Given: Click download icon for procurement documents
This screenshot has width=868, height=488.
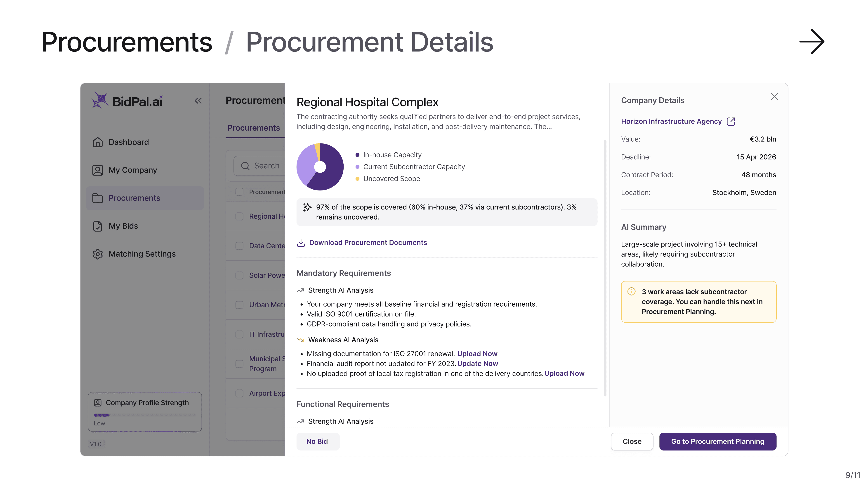Looking at the screenshot, I should point(301,243).
